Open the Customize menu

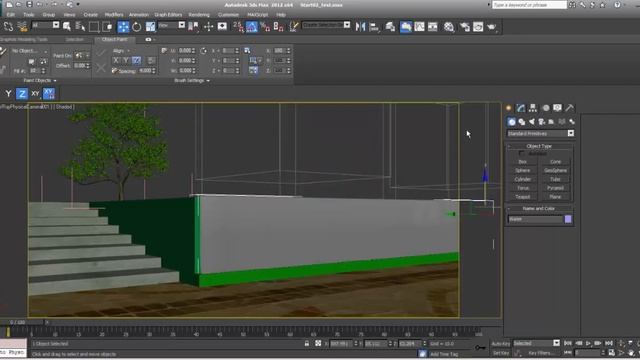coord(228,15)
